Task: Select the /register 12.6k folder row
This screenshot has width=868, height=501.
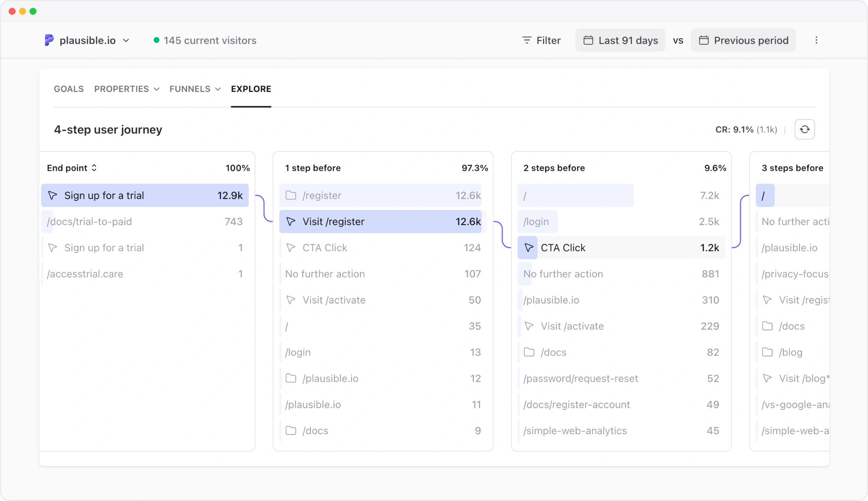Action: tap(383, 196)
